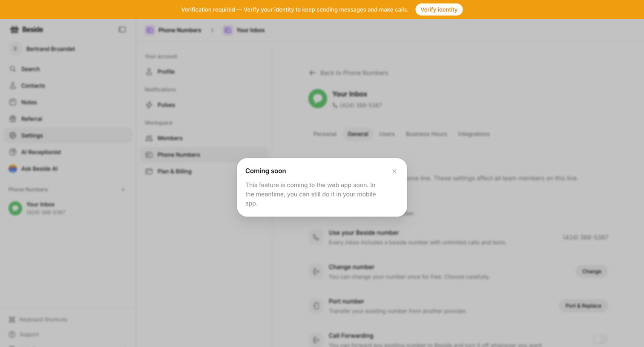Screen dimensions: 644x347
Task: Select Phone Numbers in settings menu
Action: 204,155
